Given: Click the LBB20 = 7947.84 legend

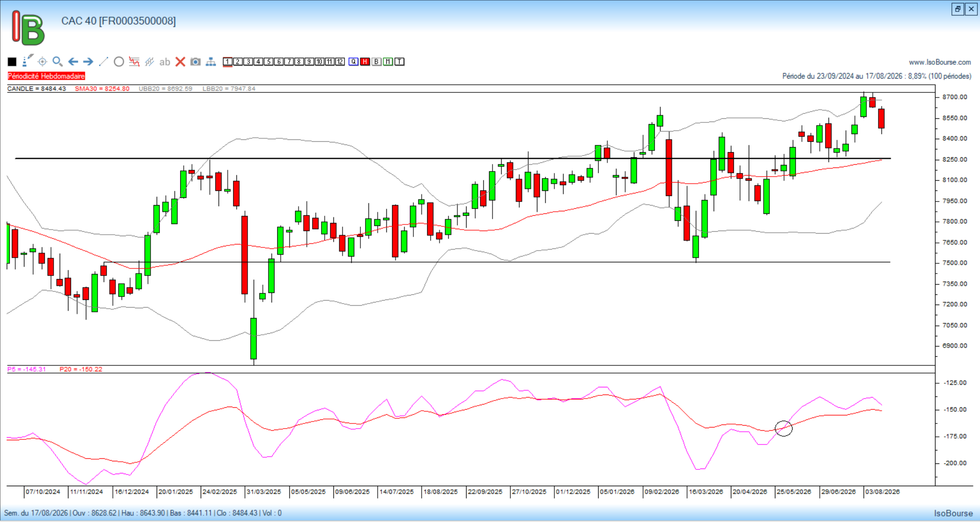Looking at the screenshot, I should (229, 89).
